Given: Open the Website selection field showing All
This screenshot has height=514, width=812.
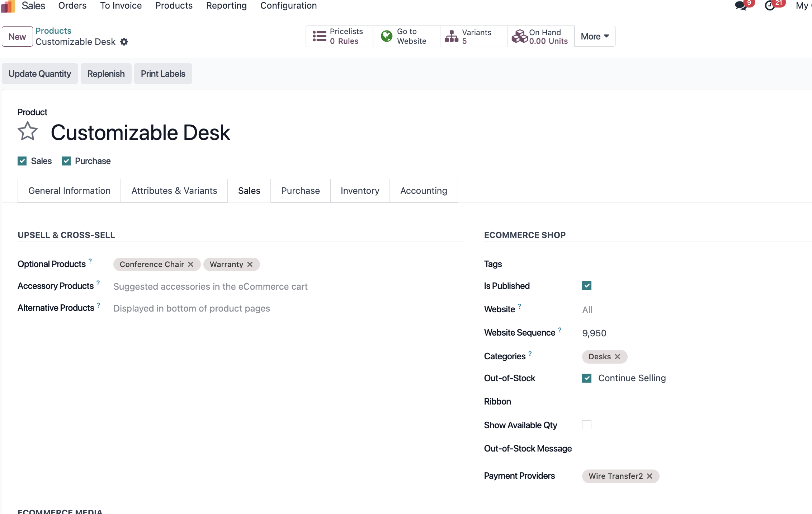Looking at the screenshot, I should point(696,310).
